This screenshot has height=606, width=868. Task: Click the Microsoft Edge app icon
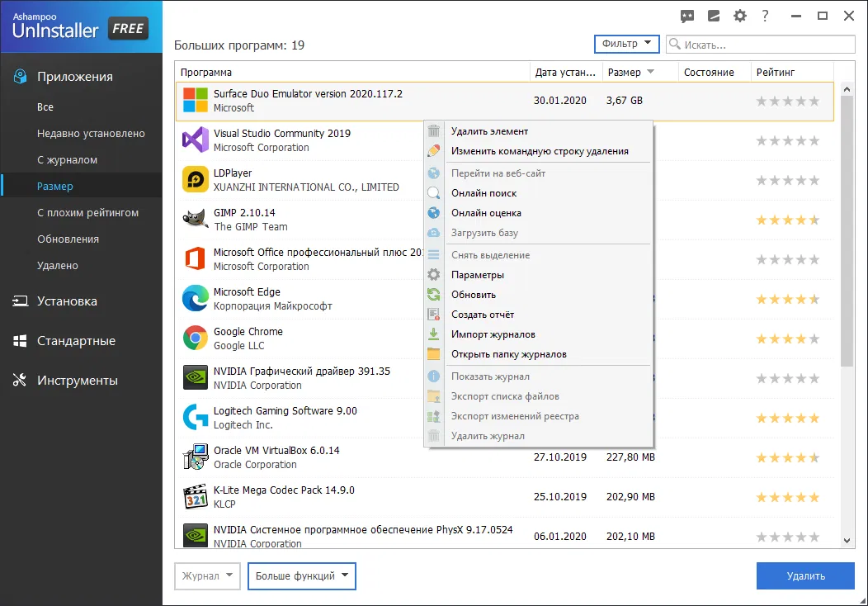tap(196, 299)
